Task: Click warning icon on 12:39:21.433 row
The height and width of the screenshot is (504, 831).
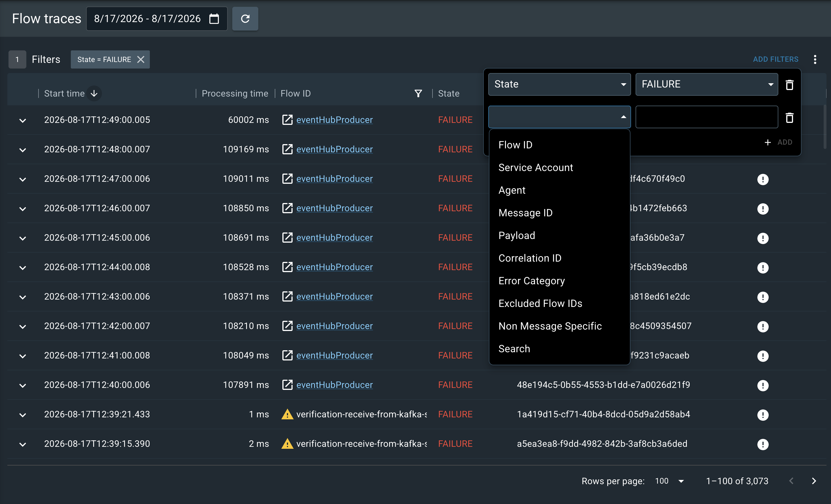Action: [287, 414]
